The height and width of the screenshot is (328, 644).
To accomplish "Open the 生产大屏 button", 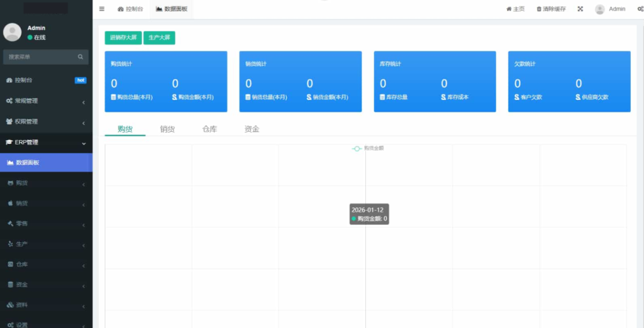I will pos(159,38).
